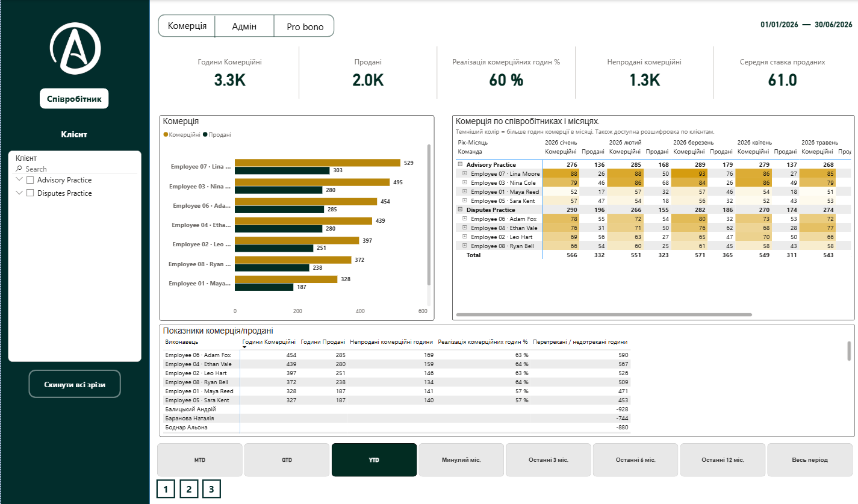Click the gold bar labeled 529

[317, 163]
